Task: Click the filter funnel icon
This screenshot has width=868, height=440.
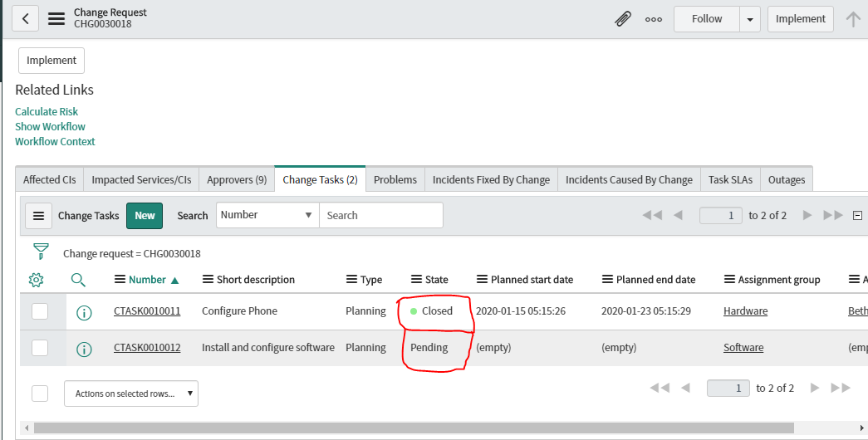Action: tap(40, 252)
